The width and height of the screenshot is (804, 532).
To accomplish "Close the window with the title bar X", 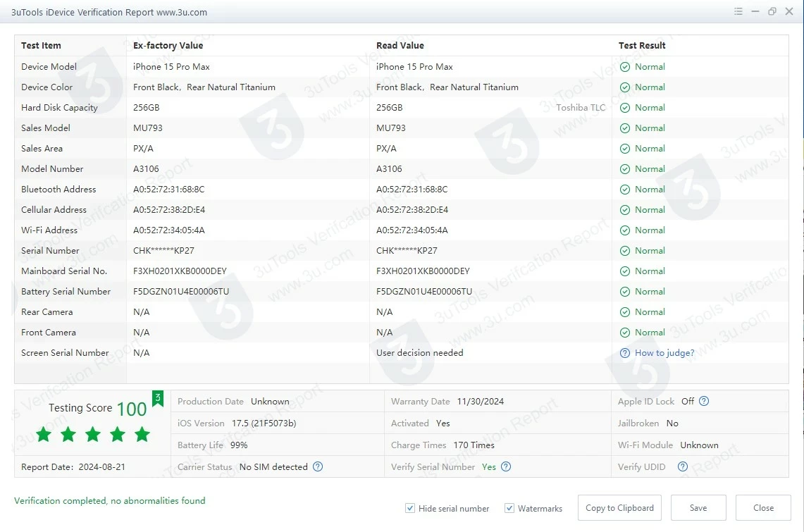I will tap(789, 11).
